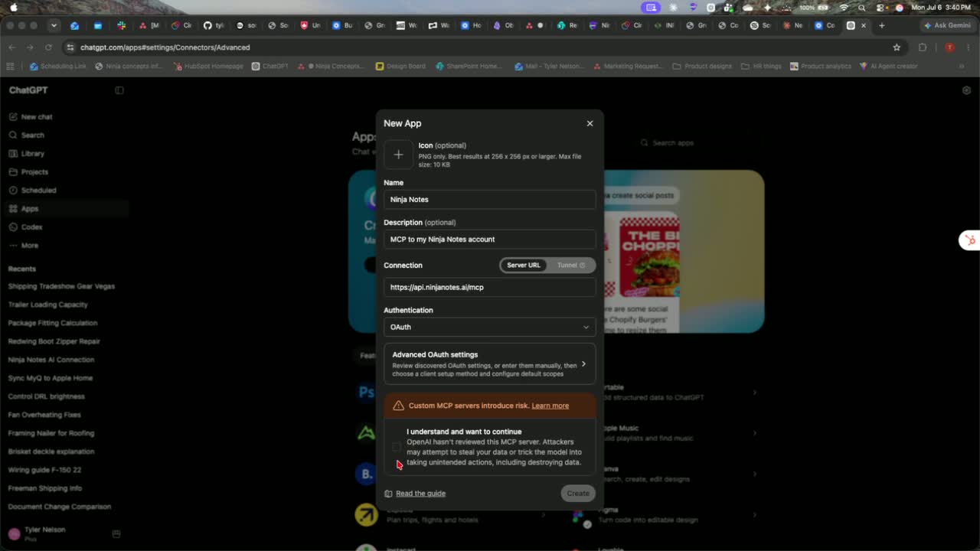Open the Scheduling Link bookmark

[x=58, y=67]
